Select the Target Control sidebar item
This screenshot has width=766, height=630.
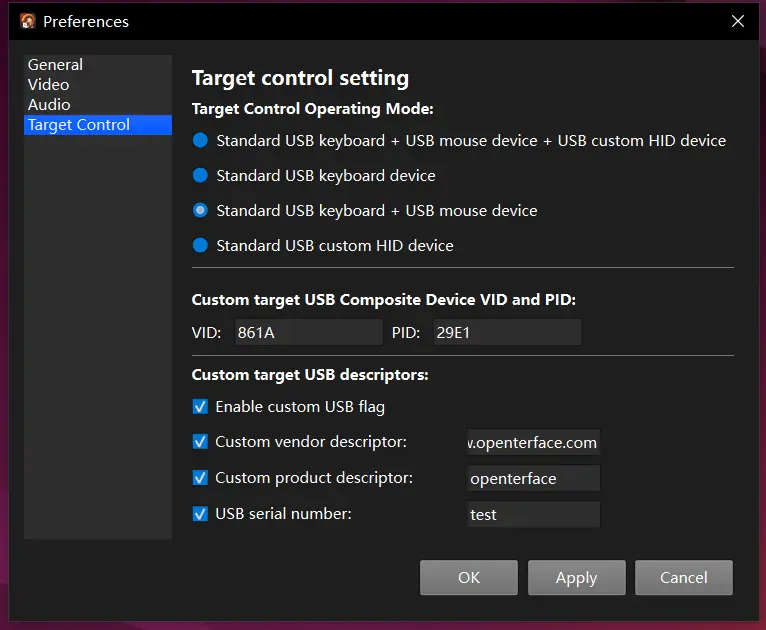coord(79,125)
